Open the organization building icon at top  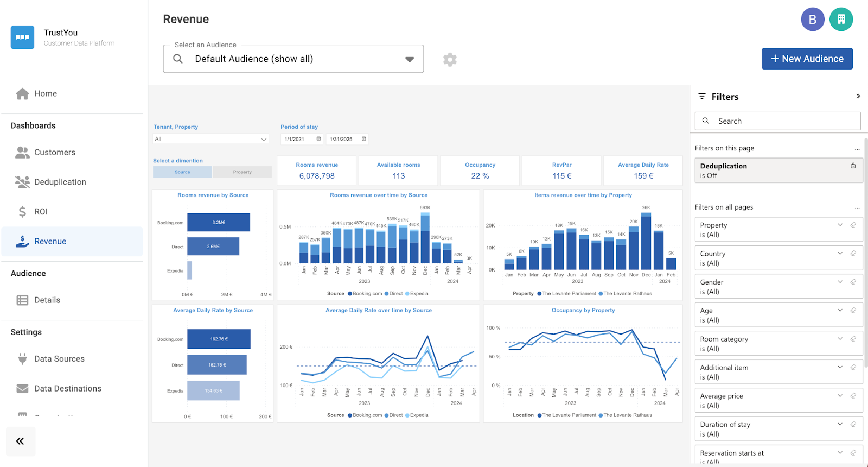pyautogui.click(x=841, y=20)
